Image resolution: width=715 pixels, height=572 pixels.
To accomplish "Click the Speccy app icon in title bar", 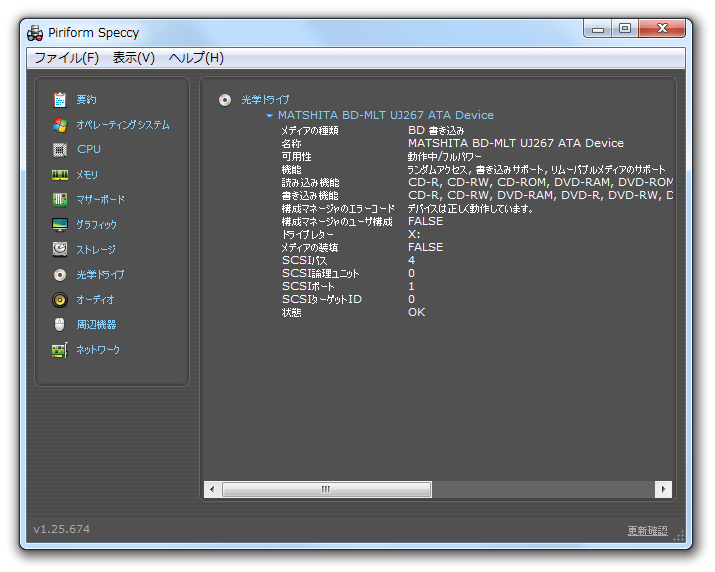I will pyautogui.click(x=35, y=33).
